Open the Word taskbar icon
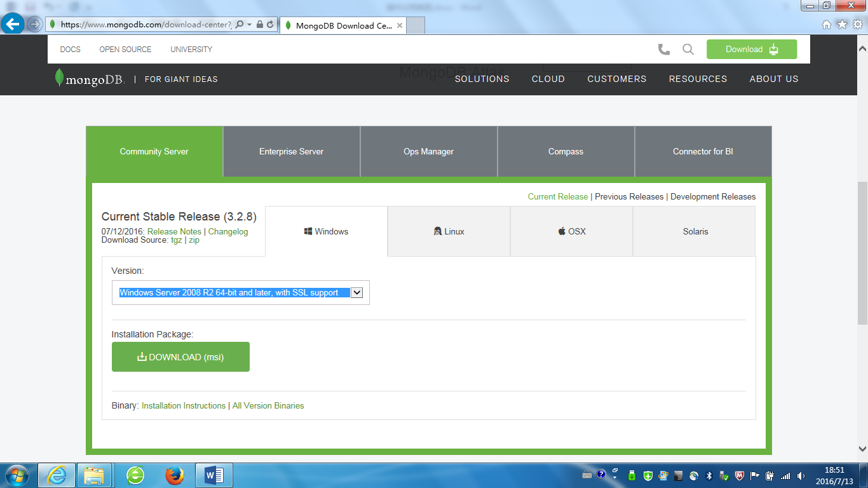This screenshot has height=488, width=868. [214, 475]
